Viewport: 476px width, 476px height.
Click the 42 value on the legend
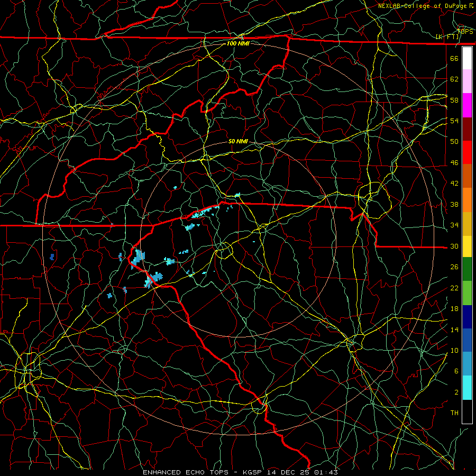coord(454,184)
